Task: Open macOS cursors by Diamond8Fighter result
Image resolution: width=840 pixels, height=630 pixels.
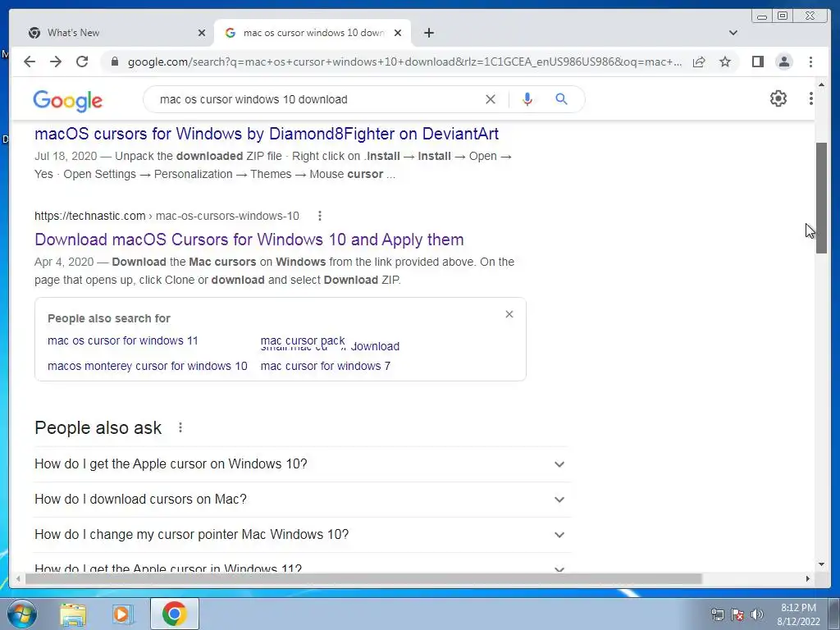Action: click(x=267, y=134)
